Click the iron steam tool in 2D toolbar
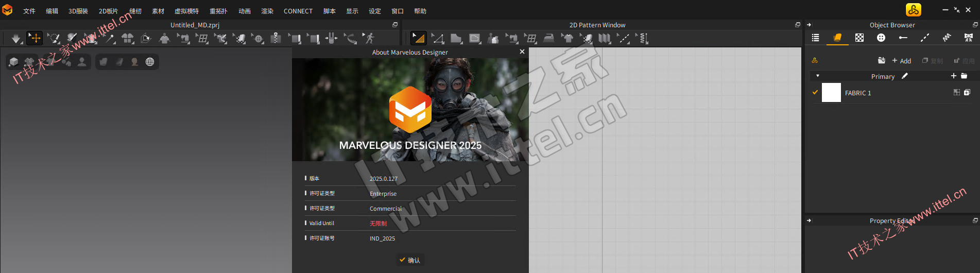The width and height of the screenshot is (980, 273). (x=549, y=38)
